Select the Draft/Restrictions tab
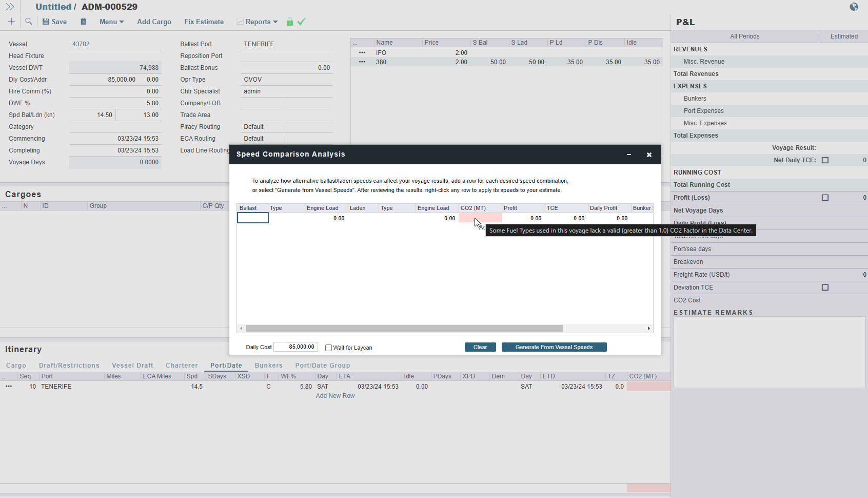This screenshot has height=498, width=868. coord(69,365)
